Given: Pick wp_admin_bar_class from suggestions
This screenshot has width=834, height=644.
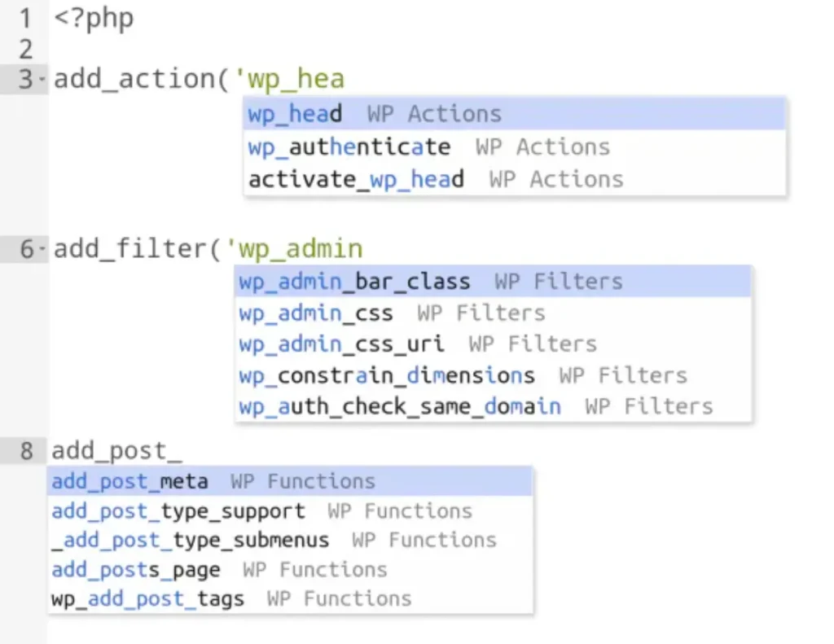Looking at the screenshot, I should tap(353, 281).
